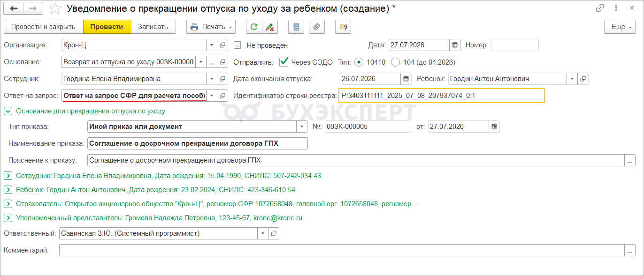The width and height of the screenshot is (644, 276).
Task: Click into the Номер field
Action: pos(514,45)
